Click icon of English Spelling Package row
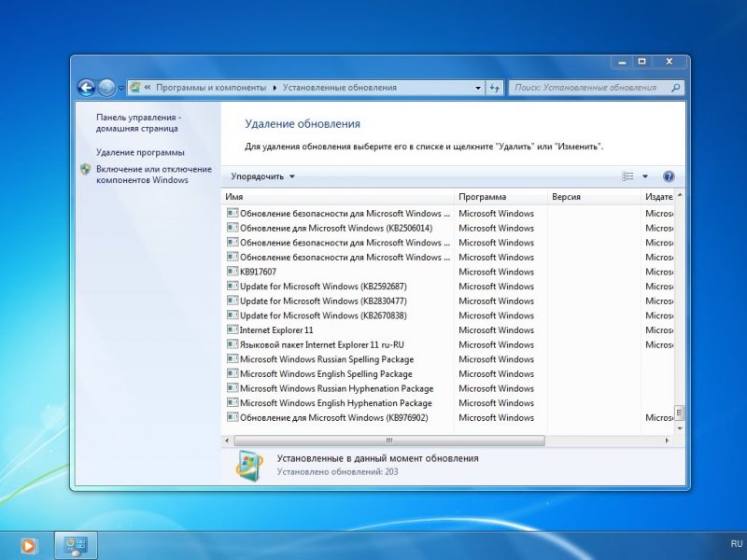 click(x=233, y=373)
